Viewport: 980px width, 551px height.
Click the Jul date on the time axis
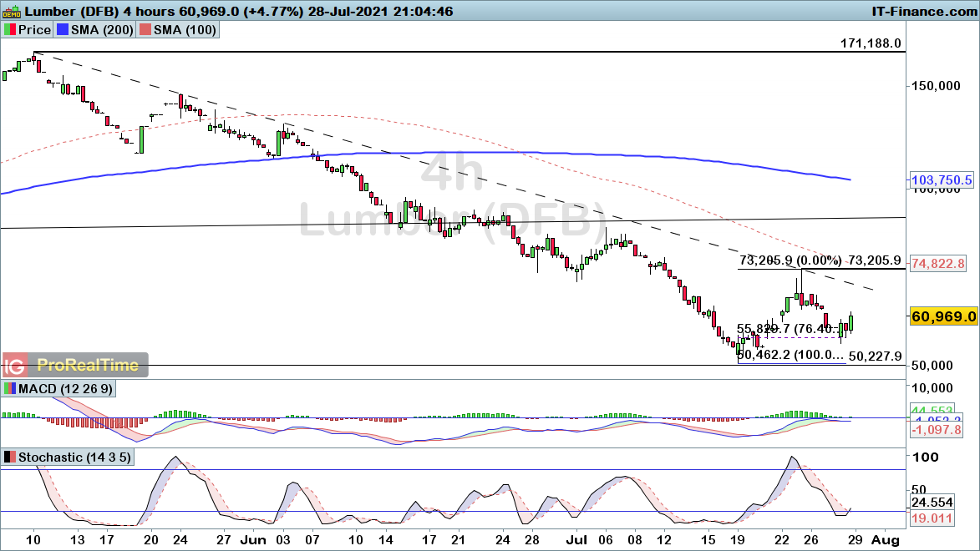(x=576, y=540)
